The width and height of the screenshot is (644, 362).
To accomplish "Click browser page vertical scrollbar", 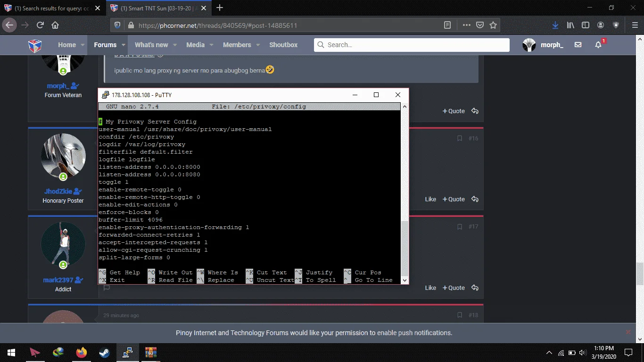I will (x=640, y=273).
